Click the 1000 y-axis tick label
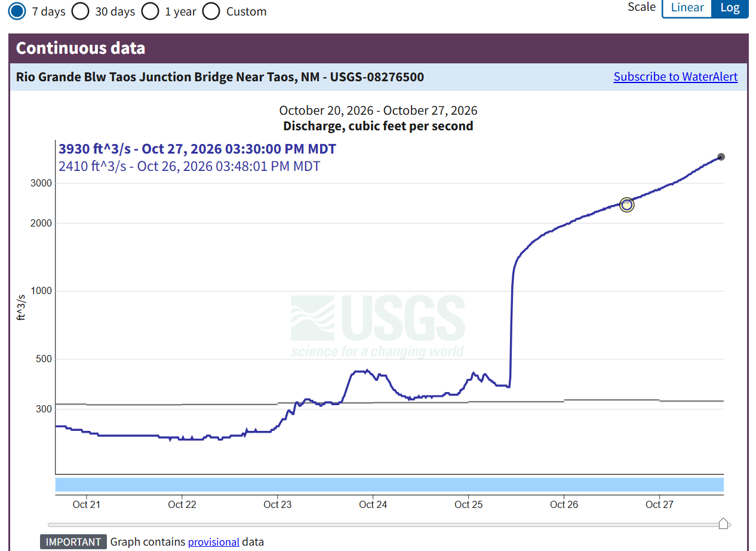 pos(41,291)
